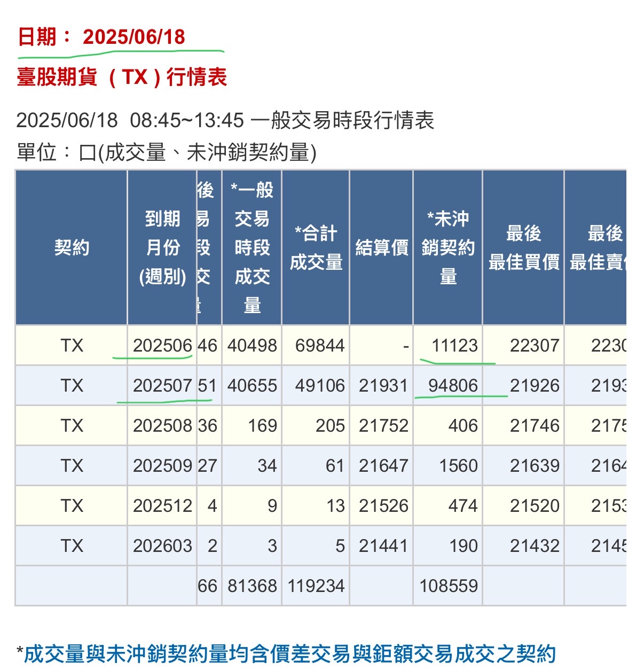Click the 108559 total open interest cell
This screenshot has width=644, height=670.
point(448,586)
